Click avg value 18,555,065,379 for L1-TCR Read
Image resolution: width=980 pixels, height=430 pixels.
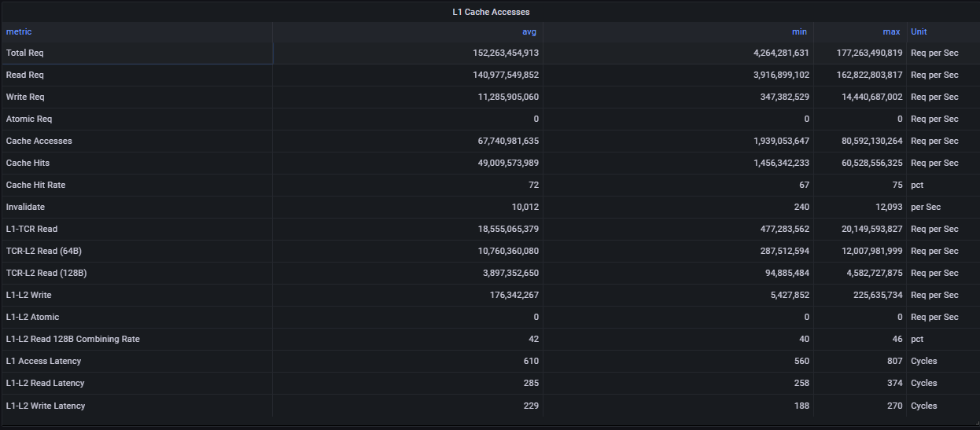pos(508,229)
